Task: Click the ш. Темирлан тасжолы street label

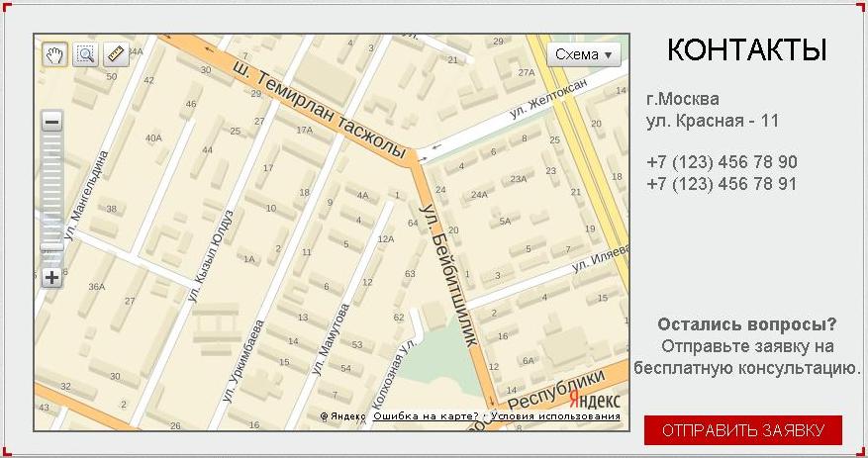Action: coord(321,110)
